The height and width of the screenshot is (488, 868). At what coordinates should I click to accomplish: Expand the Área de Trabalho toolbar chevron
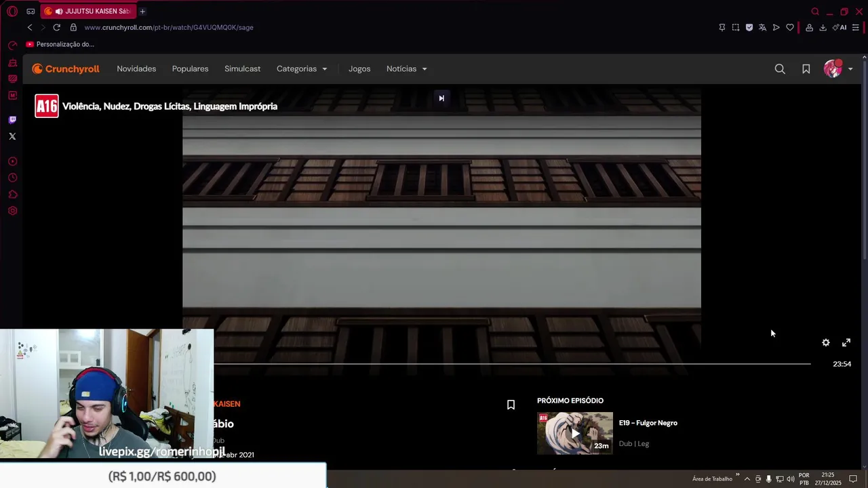pyautogui.click(x=738, y=475)
